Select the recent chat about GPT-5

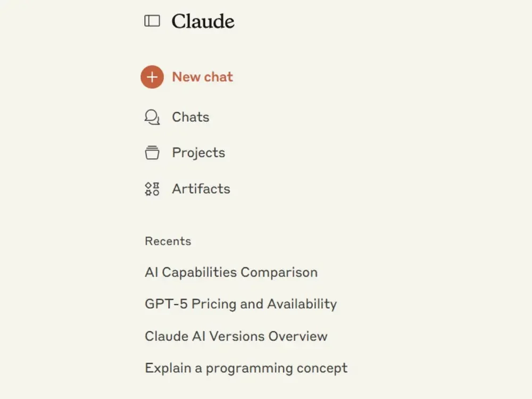(241, 304)
